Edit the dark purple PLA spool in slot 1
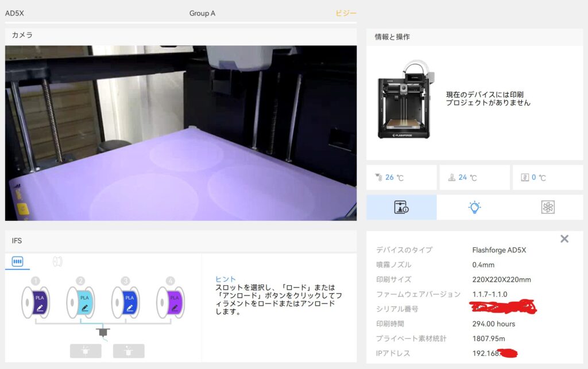Image resolution: width=588 pixels, height=369 pixels. tap(40, 308)
